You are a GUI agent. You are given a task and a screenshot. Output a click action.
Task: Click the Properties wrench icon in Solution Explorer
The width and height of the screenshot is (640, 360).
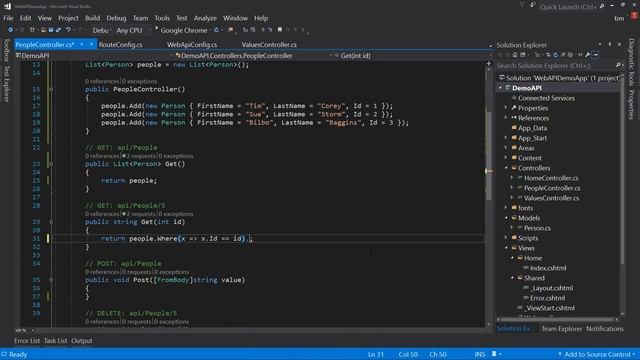(587, 55)
